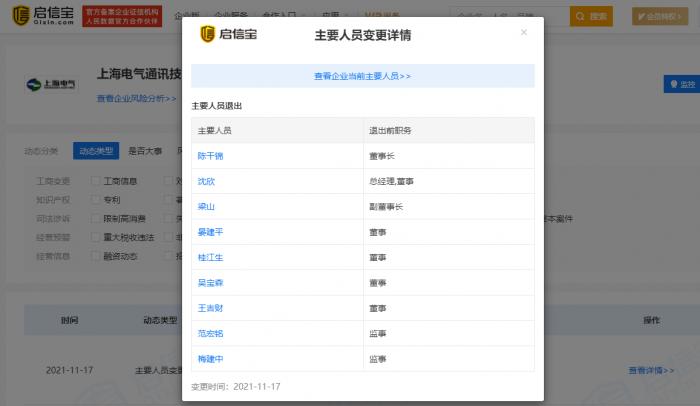The image size is (700, 406).
Task: Open profile of 桂江生
Action: [x=210, y=257]
